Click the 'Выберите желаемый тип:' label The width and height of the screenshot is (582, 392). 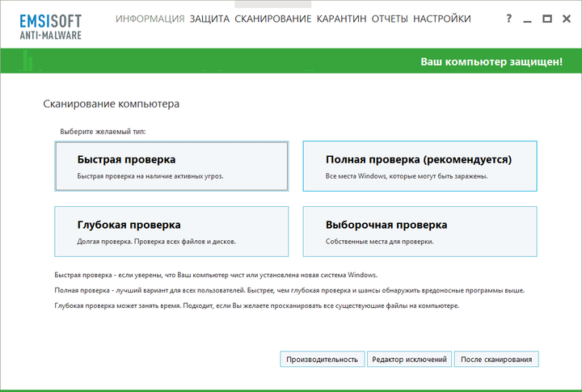pos(103,132)
